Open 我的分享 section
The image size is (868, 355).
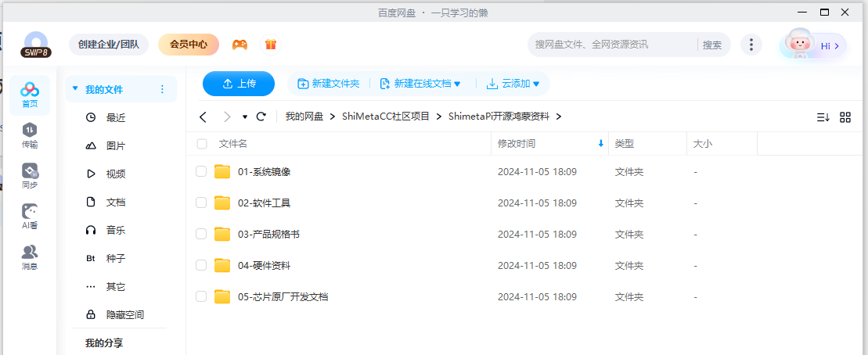point(104,343)
